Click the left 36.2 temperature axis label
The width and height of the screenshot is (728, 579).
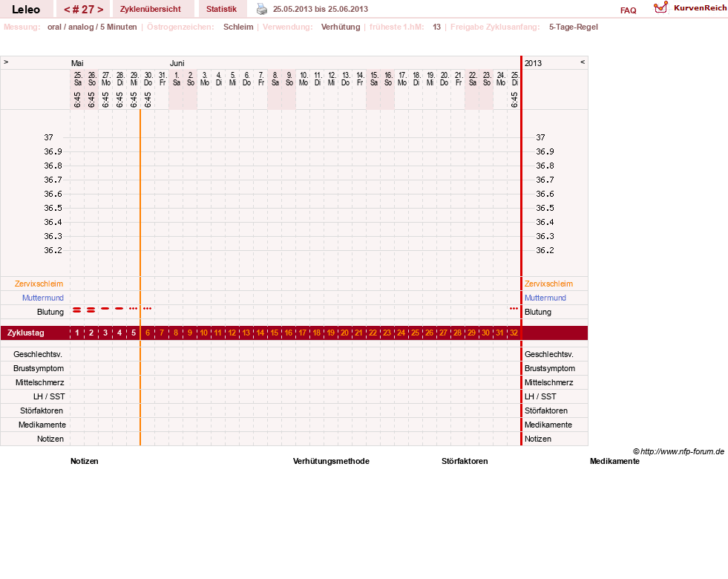(53, 250)
